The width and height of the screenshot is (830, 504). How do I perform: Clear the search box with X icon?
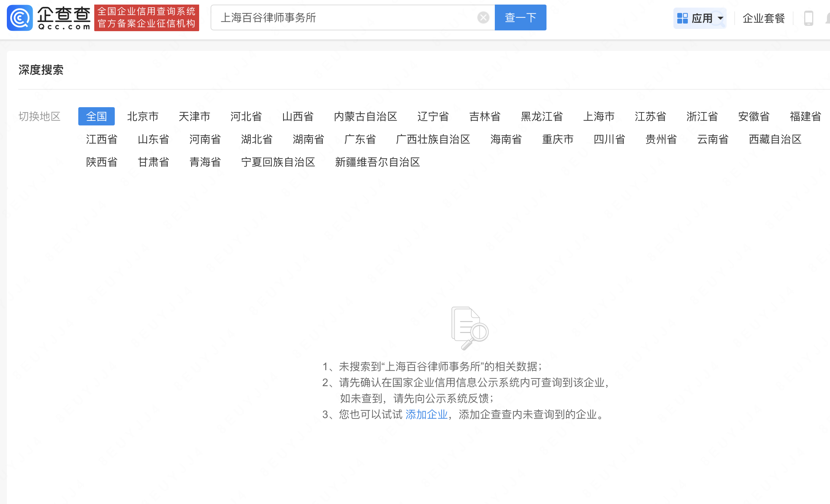tap(483, 17)
